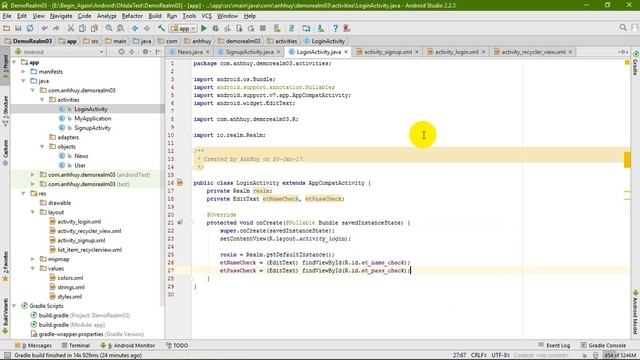
Task: Open the Gradle Console panel
Action: coord(603,345)
